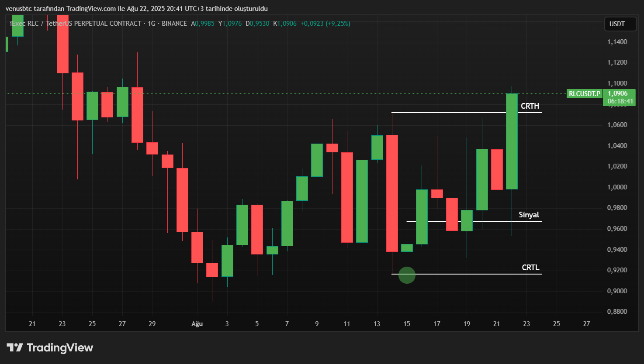The height and width of the screenshot is (364, 644).
Task: Select the CRTH line label
Action: tap(530, 106)
